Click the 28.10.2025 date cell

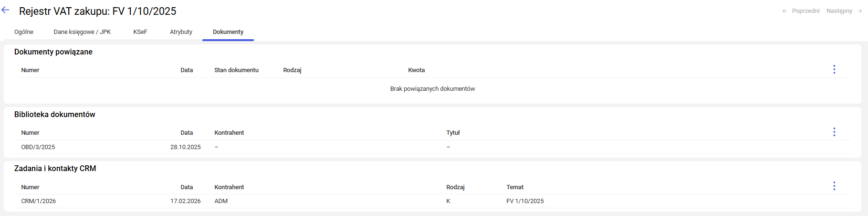click(x=185, y=147)
